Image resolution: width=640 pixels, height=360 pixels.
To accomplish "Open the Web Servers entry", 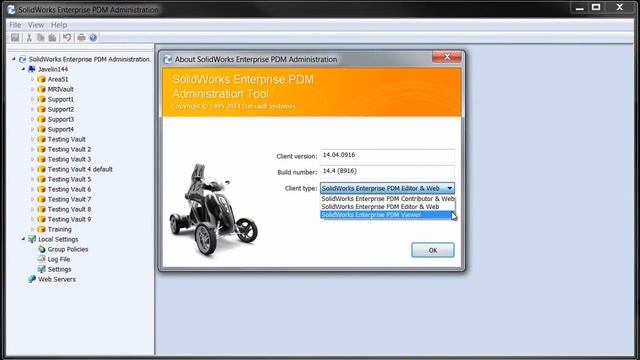I will 57,279.
